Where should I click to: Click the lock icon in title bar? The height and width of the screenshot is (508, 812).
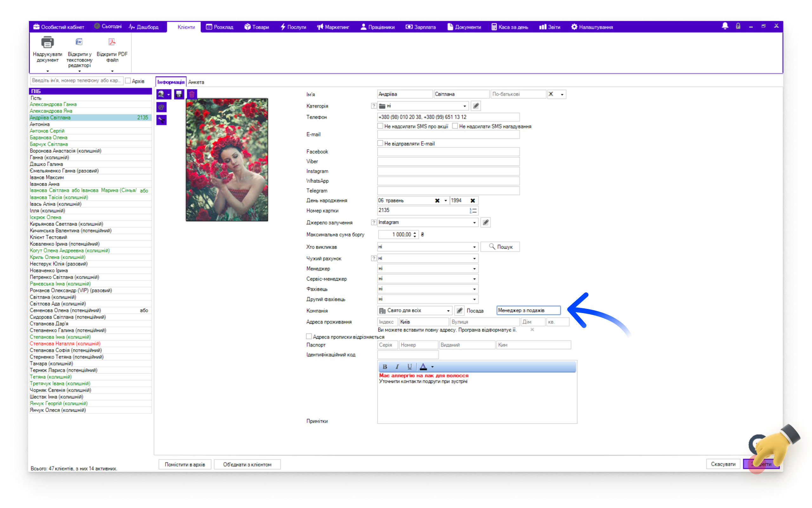pyautogui.click(x=738, y=26)
